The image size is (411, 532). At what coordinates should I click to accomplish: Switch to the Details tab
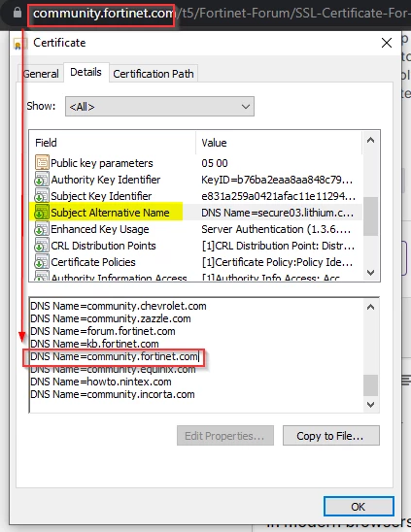pos(86,72)
